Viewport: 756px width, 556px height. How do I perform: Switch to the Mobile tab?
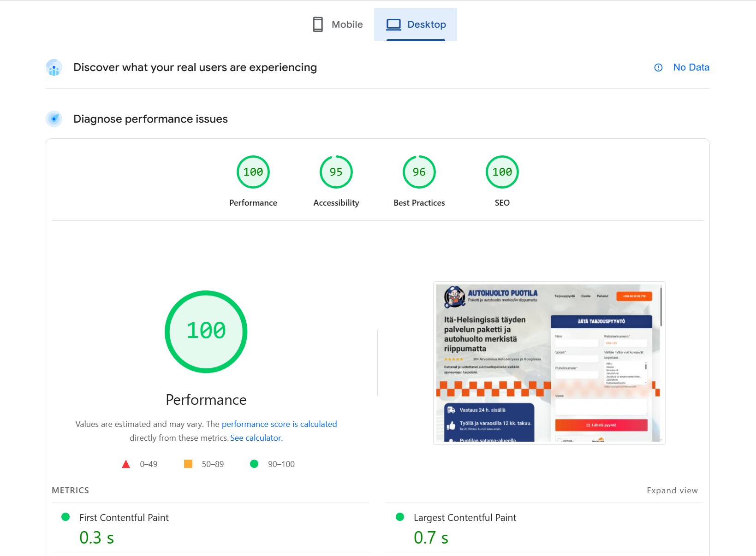(338, 24)
